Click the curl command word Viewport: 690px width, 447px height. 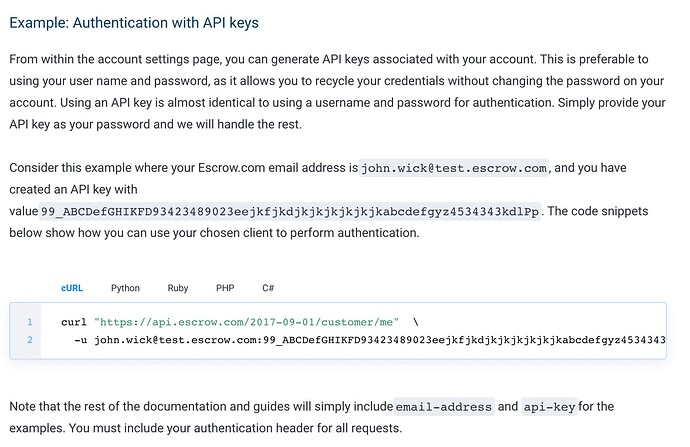[74, 322]
